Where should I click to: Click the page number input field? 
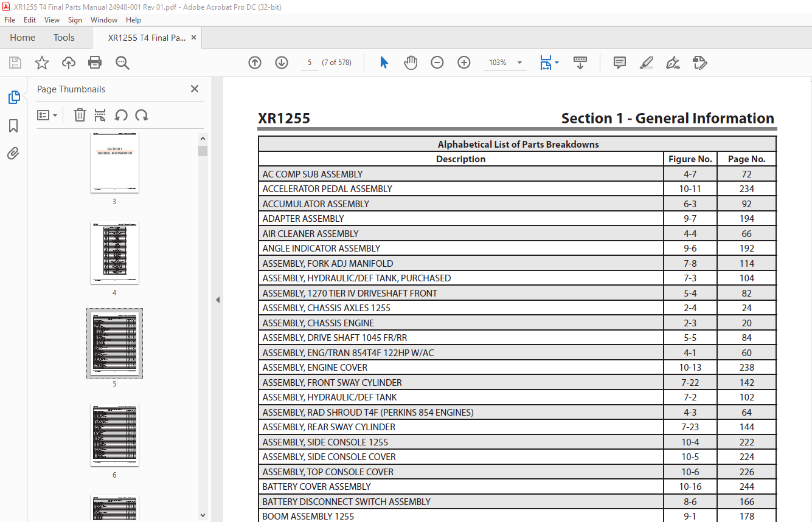[x=310, y=63]
